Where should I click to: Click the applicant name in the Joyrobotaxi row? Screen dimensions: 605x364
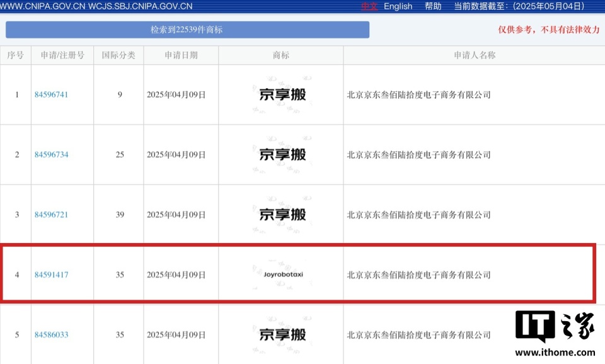point(418,275)
